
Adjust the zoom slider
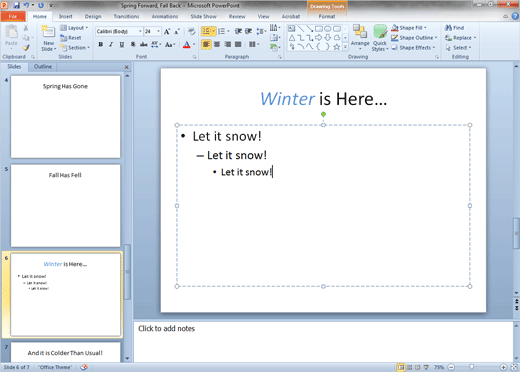[x=471, y=367]
